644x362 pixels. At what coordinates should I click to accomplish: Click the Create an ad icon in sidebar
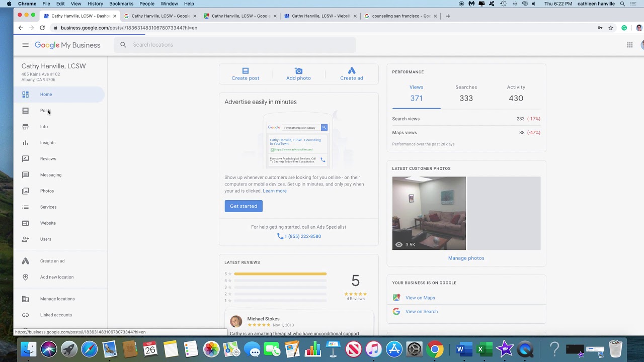pyautogui.click(x=25, y=261)
